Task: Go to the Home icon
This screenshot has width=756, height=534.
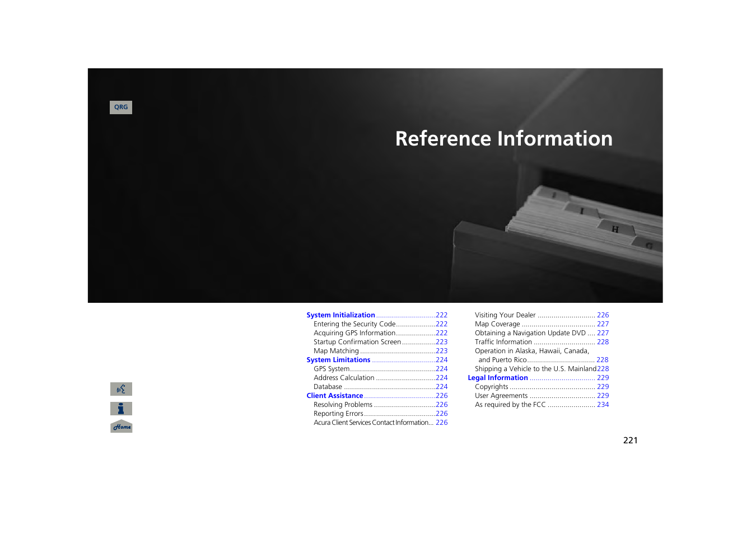Action: [122, 427]
